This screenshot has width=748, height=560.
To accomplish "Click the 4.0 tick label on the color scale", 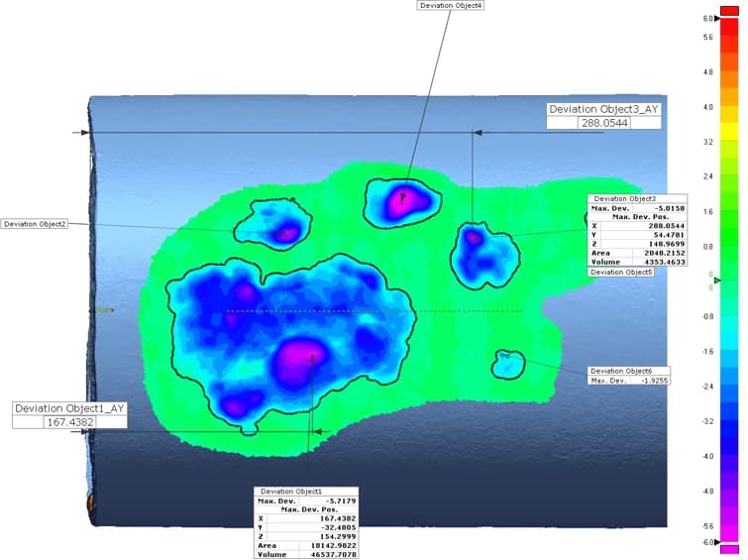I will [708, 107].
